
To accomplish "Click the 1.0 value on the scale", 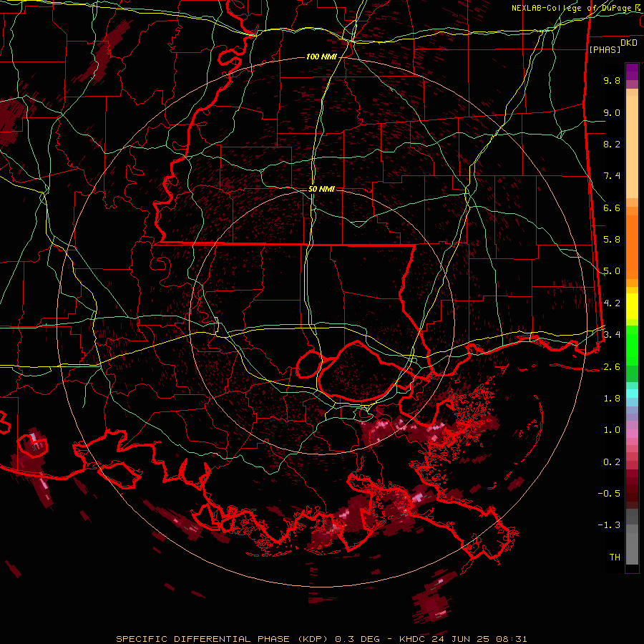I will tap(612, 430).
